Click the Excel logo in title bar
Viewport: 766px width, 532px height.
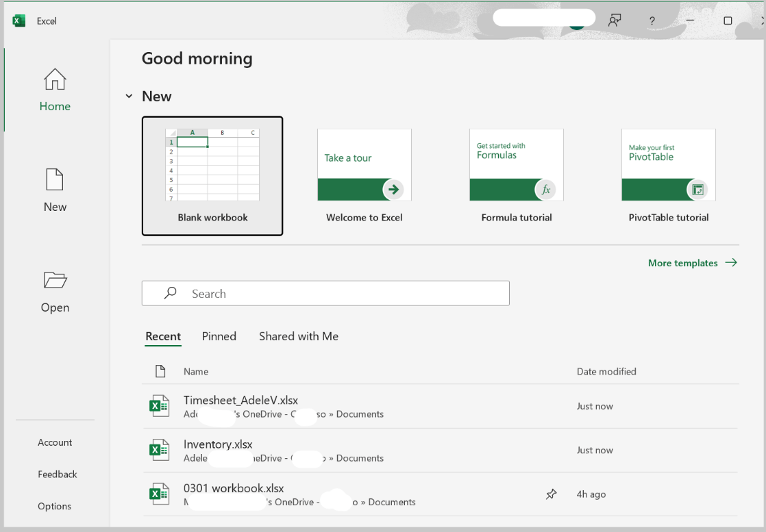point(18,21)
